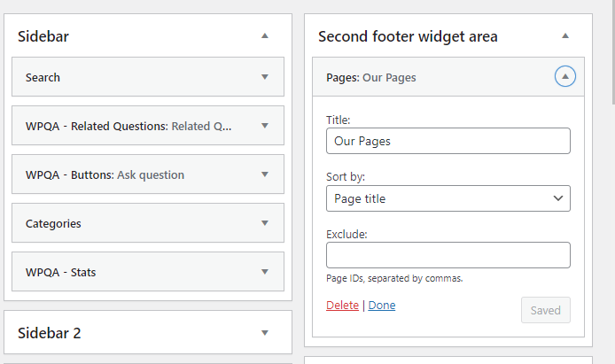Open the Sort by dropdown
The image size is (615, 364).
448,198
